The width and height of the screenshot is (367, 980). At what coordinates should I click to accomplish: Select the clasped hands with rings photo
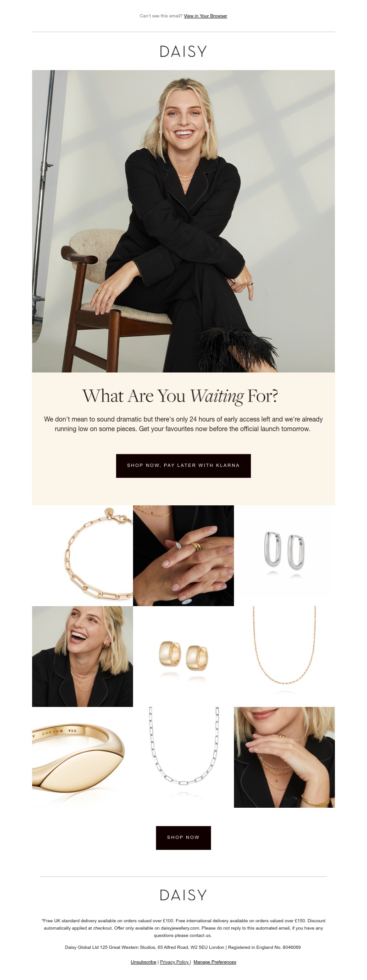(x=183, y=556)
